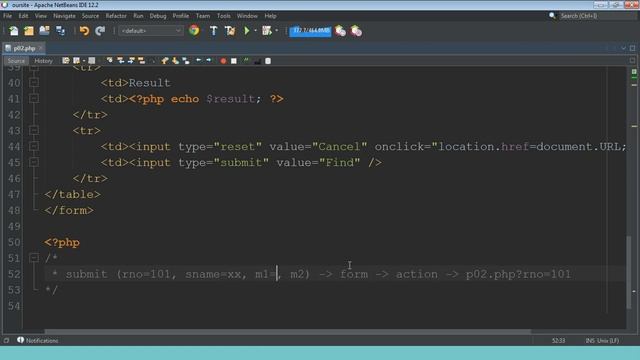
Task: Open the back navigation dropdown arrow
Action: click(84, 61)
